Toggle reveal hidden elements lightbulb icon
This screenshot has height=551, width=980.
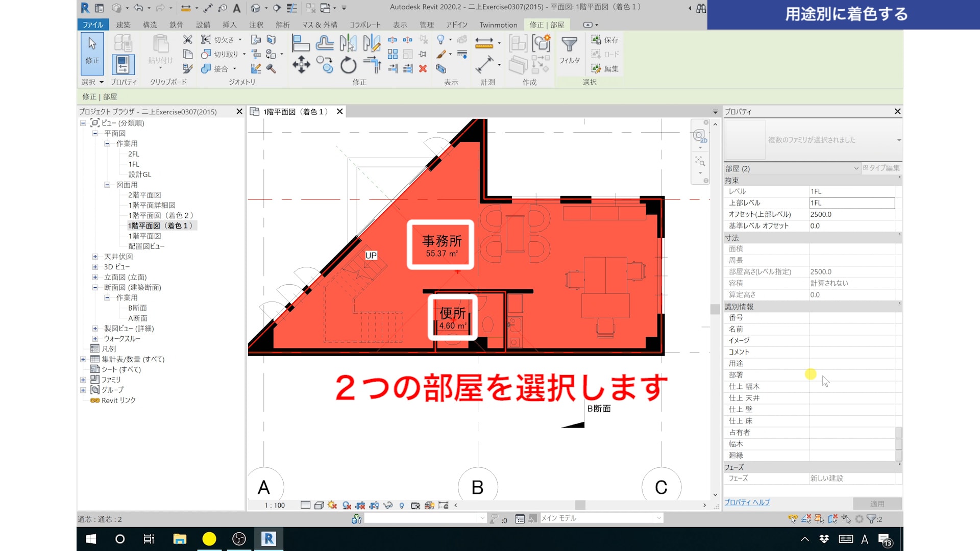point(402,505)
